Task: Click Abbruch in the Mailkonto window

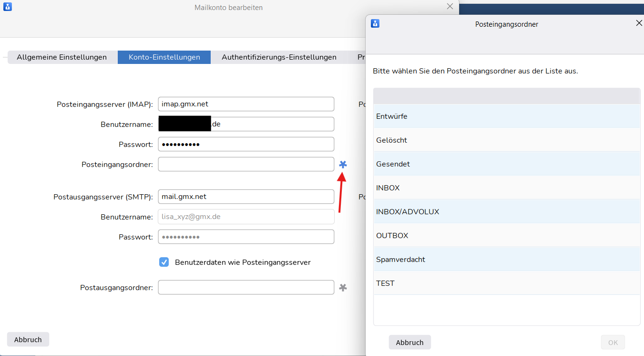Action: (28, 340)
